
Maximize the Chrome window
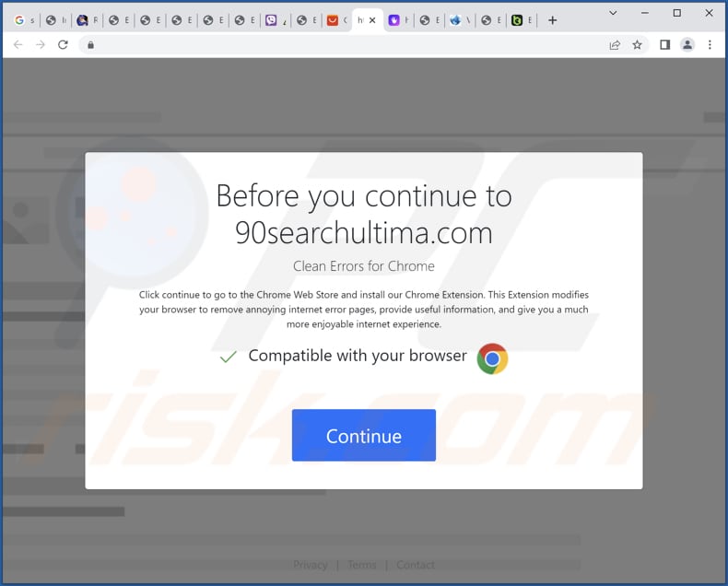point(677,13)
